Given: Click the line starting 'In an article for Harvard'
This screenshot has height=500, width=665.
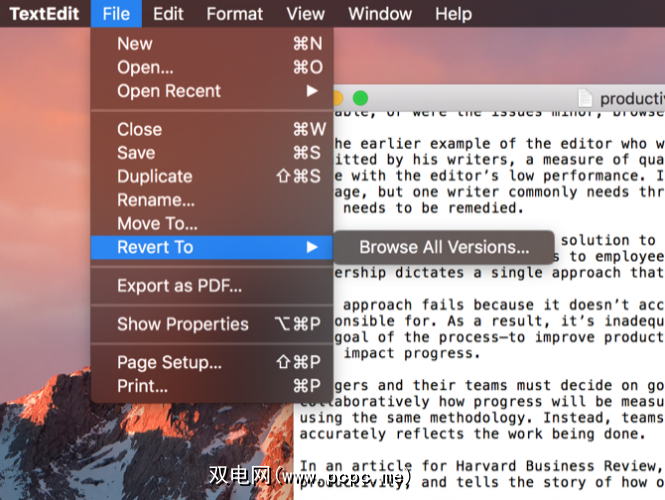Looking at the screenshot, I should (x=482, y=466).
